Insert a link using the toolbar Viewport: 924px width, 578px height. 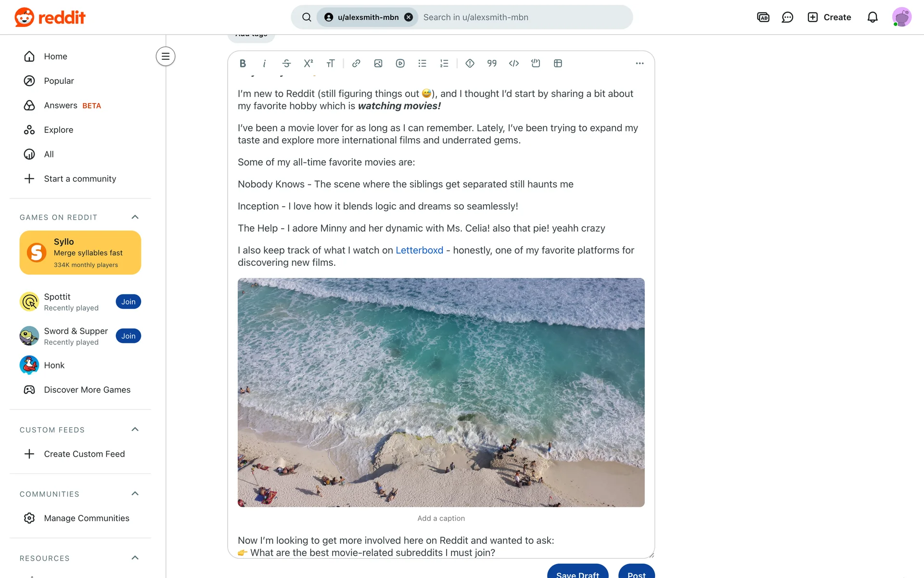356,63
